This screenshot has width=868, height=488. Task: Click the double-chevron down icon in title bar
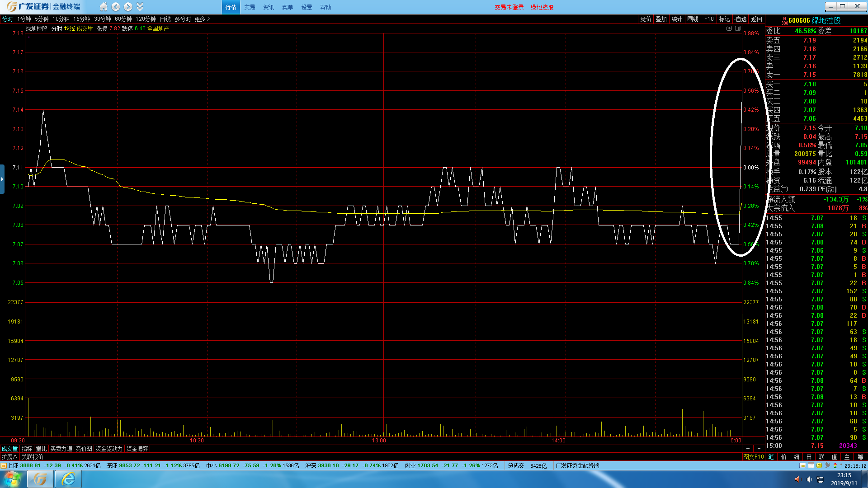[x=140, y=7]
